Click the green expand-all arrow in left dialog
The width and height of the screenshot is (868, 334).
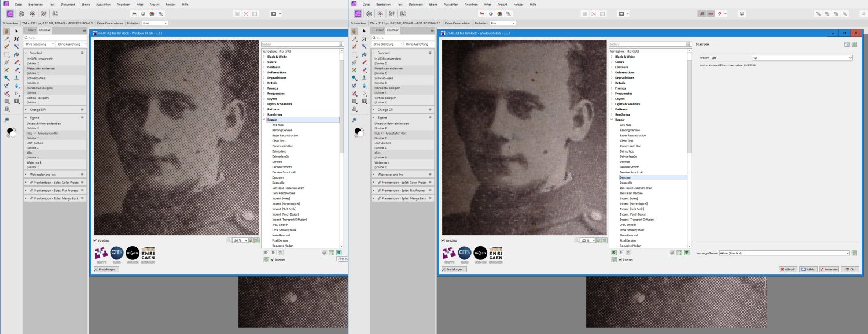click(339, 253)
